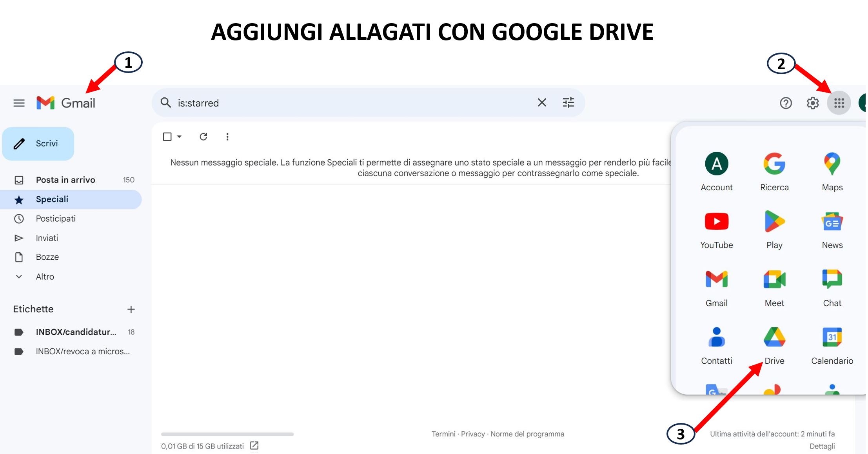
Task: Click the Gmail logo
Action: pos(65,103)
